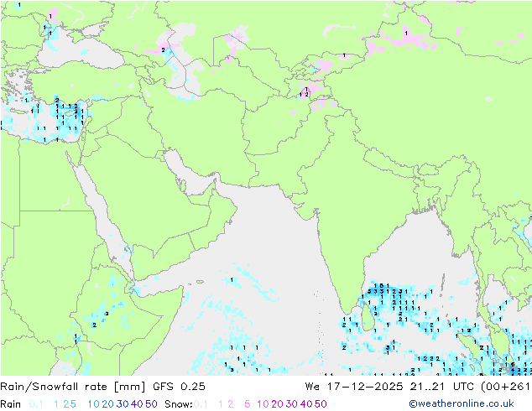Pick the Snow legend 40 value
Viewport: 532px width, 411px height.
(306, 404)
